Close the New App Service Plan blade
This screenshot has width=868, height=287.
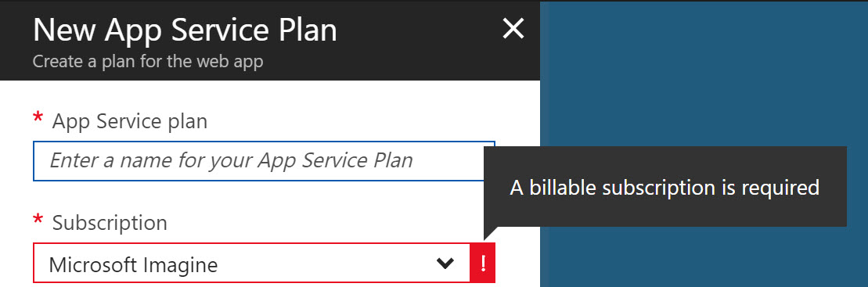click(513, 29)
